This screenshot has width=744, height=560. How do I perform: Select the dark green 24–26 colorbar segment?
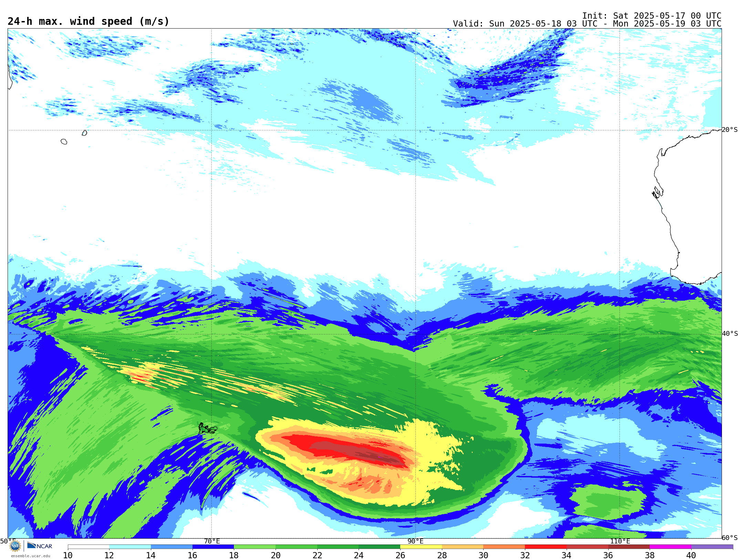coord(379,547)
